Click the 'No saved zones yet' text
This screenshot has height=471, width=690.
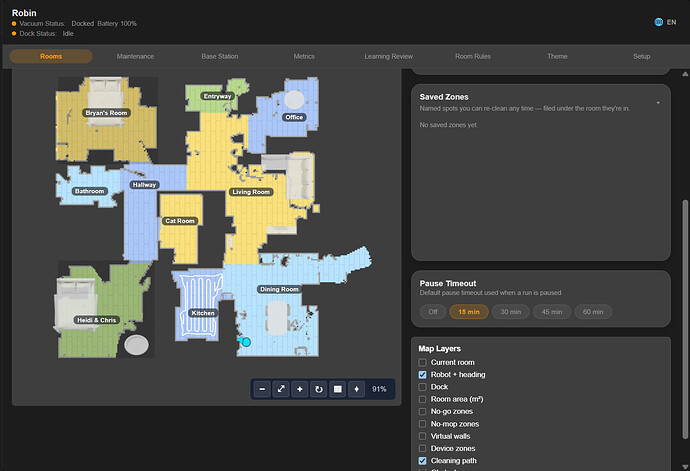[448, 125]
